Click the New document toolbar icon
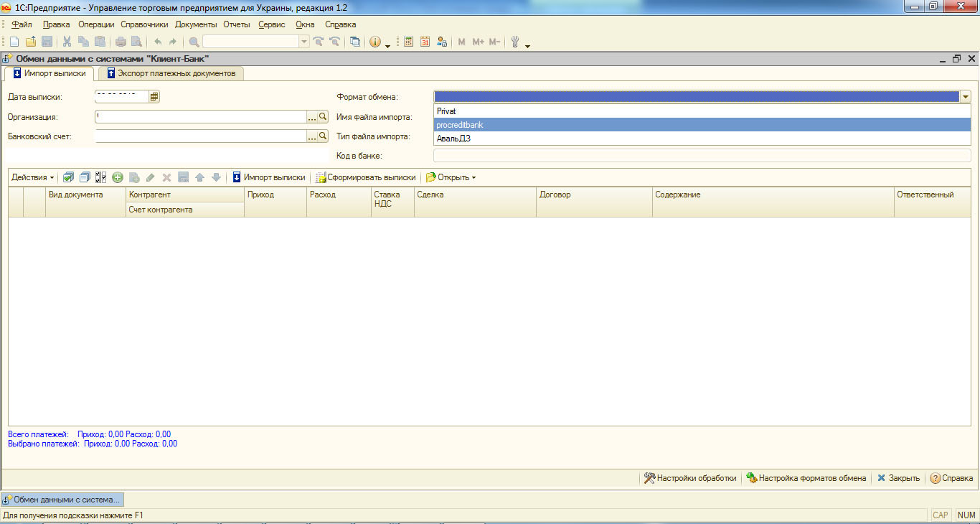 point(14,42)
